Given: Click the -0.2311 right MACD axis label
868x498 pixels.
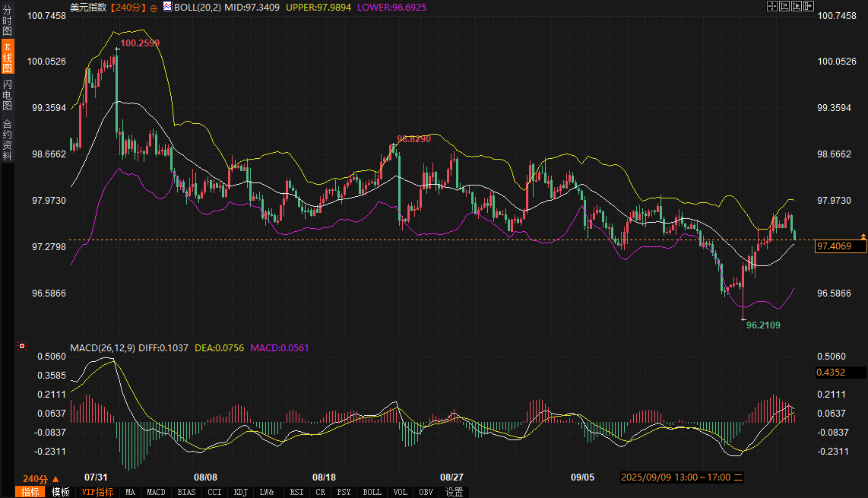Looking at the screenshot, I should (833, 452).
